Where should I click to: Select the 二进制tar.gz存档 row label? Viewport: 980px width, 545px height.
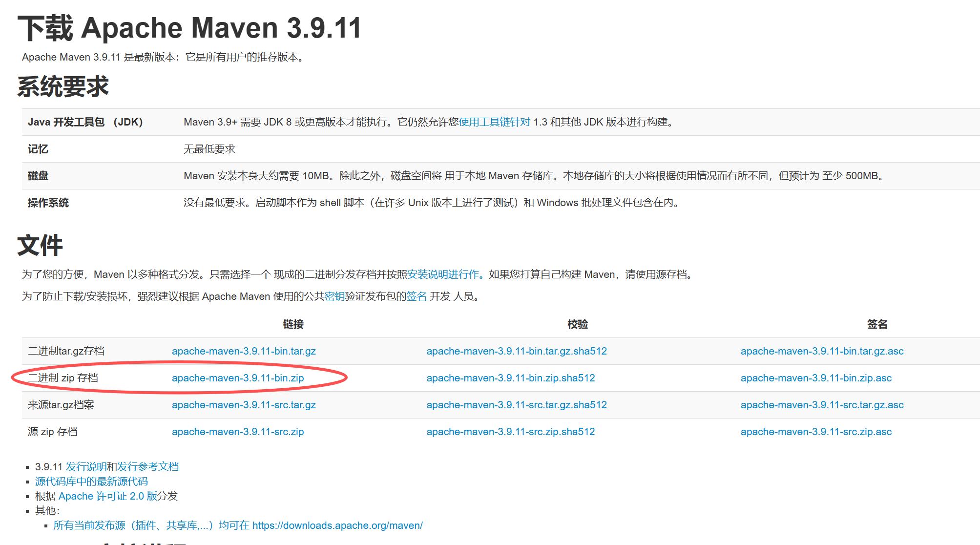(66, 351)
